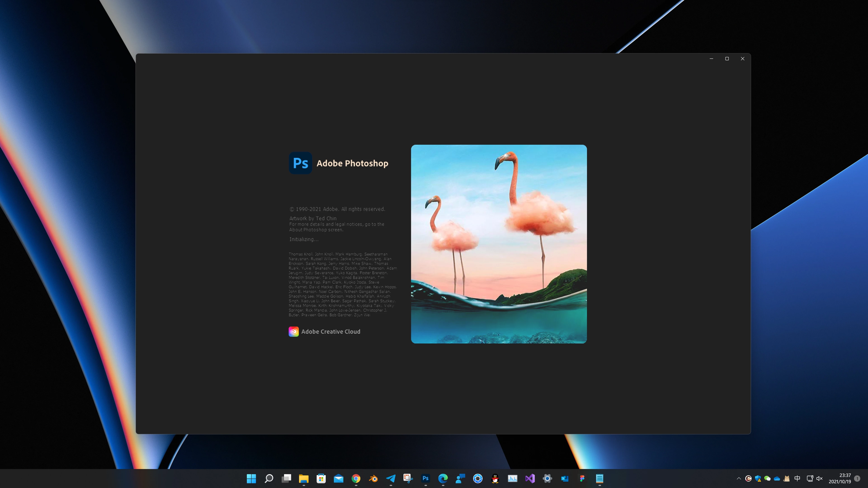
Task: Click the Adobe Creative Cloud logo
Action: click(x=293, y=331)
